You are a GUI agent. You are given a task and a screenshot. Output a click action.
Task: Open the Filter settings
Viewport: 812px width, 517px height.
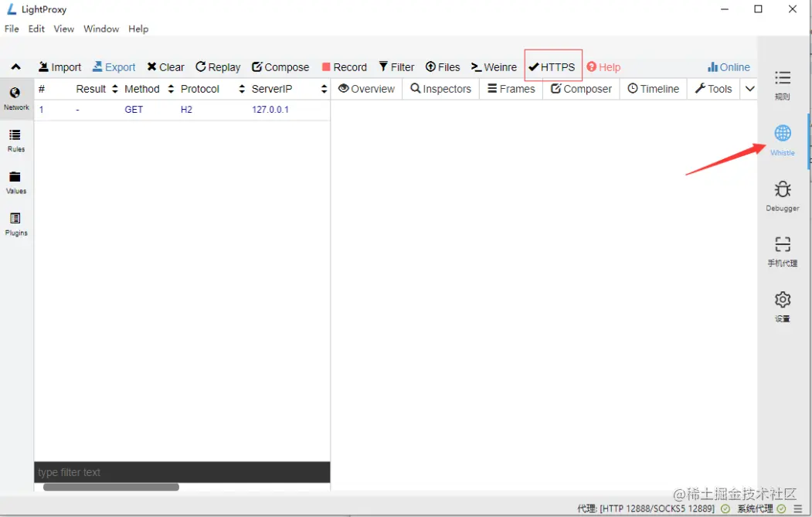point(396,67)
